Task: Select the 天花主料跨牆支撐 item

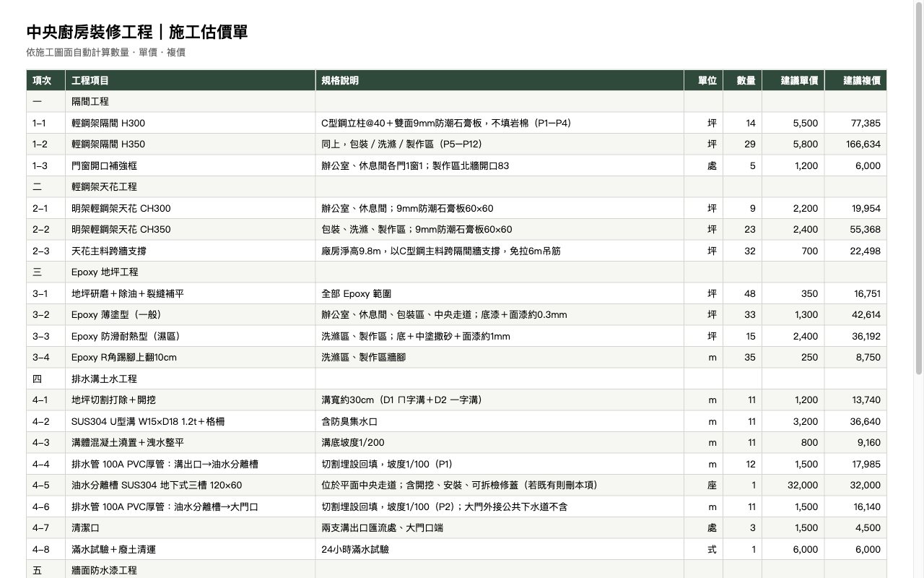Action: pyautogui.click(x=456, y=251)
